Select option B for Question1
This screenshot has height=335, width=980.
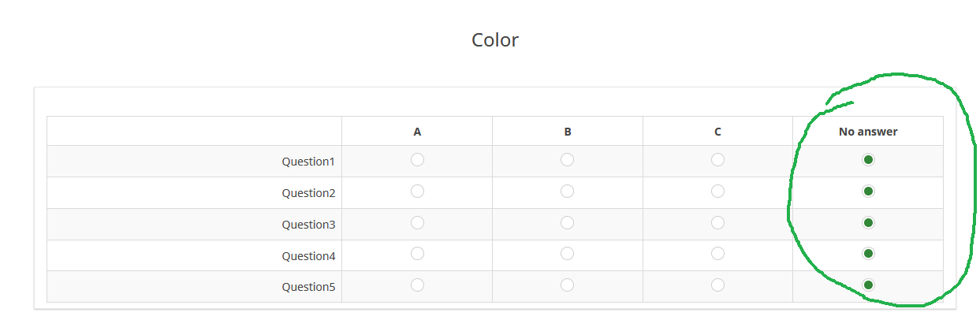point(567,160)
